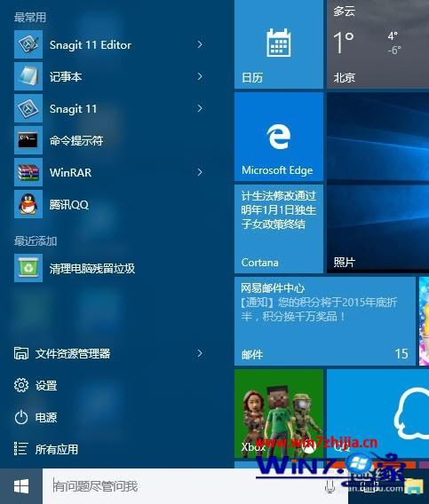Image resolution: width=429 pixels, height=504 pixels.
Task: Click the 网易邮件中心 mail heading
Action: (x=273, y=288)
